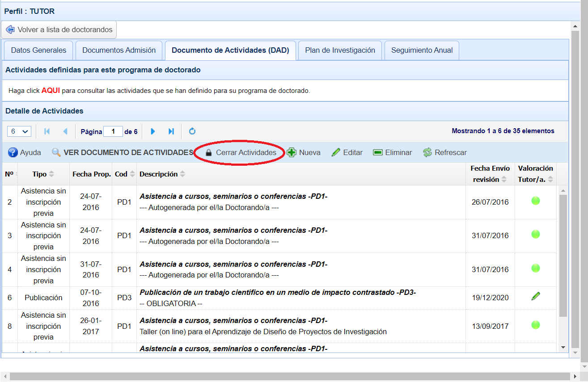This screenshot has height=382, width=588.
Task: Return via Volver a lista de doctorandos
Action: 59,29
